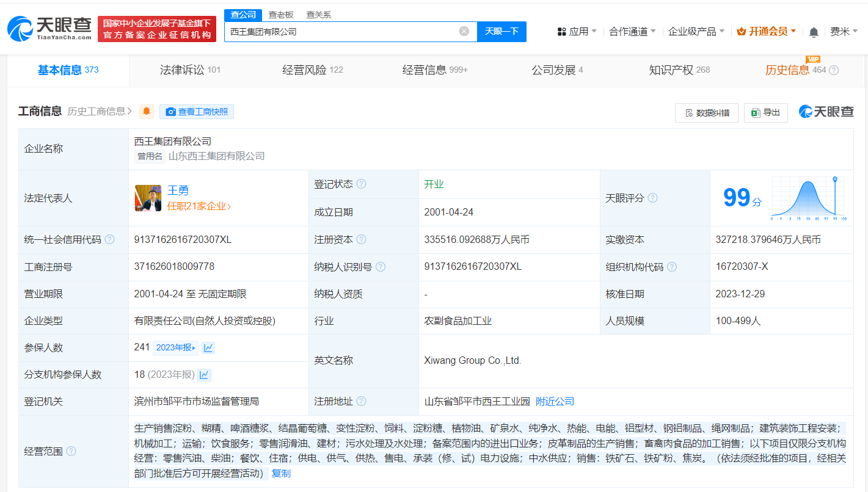868x492 pixels.
Task: Click the help icon beside 天眼评分
Action: (653, 198)
